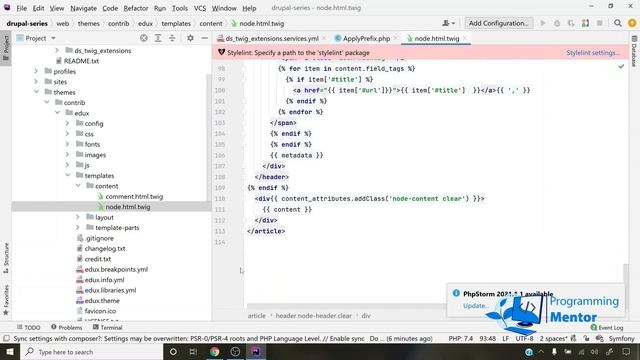Expand the js folder
640x360 pixels.
(67, 165)
